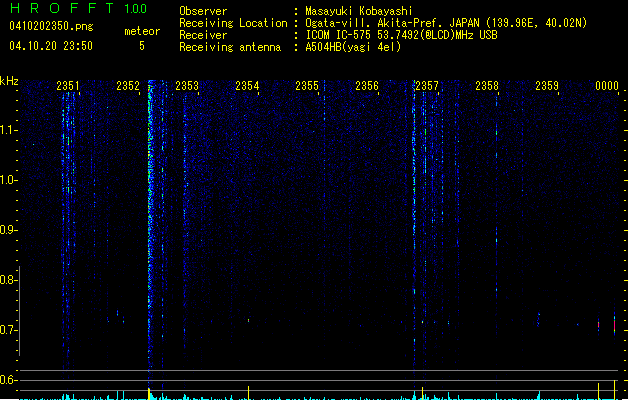Click the yellow meteor spike under 2354

click(248, 393)
